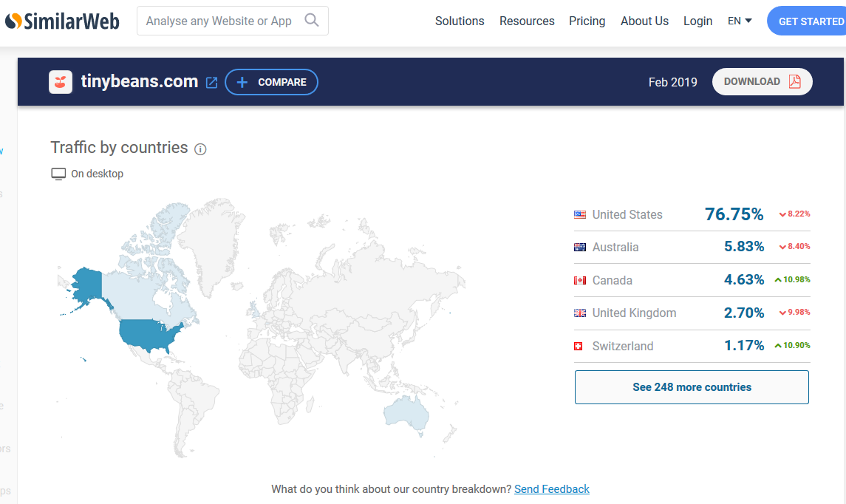Click See 248 more countries button
The height and width of the screenshot is (504, 846).
point(692,387)
